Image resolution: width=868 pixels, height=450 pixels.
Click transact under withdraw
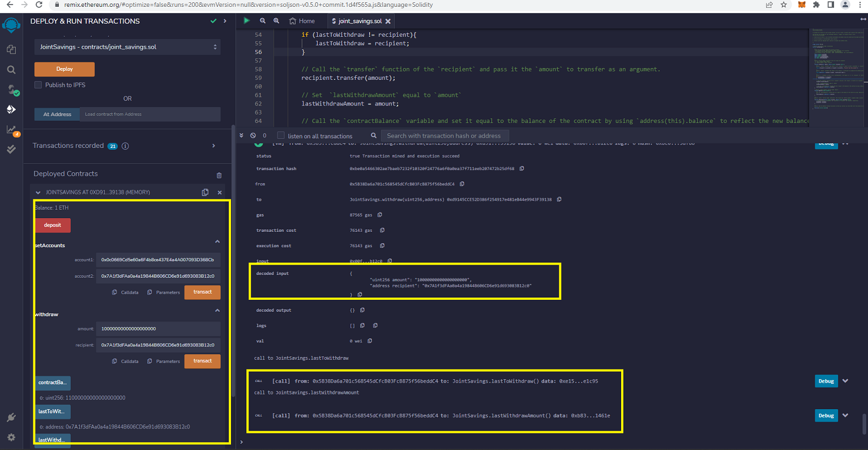click(x=203, y=361)
